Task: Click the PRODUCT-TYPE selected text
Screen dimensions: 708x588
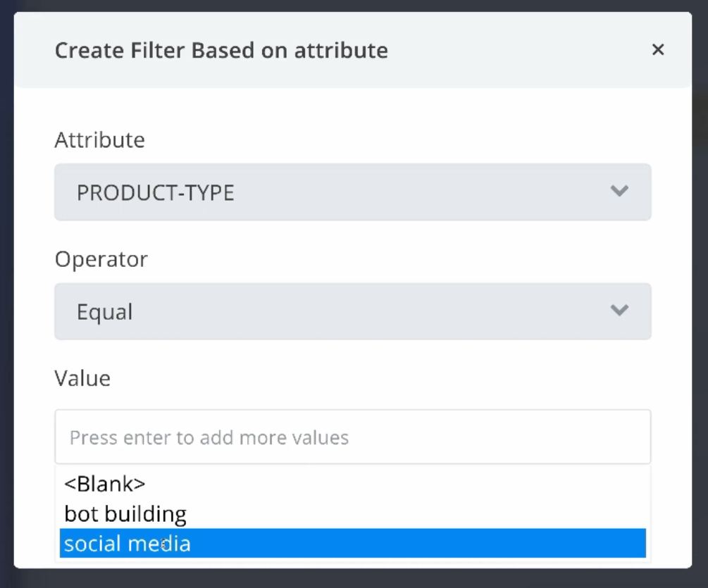Action: click(155, 193)
